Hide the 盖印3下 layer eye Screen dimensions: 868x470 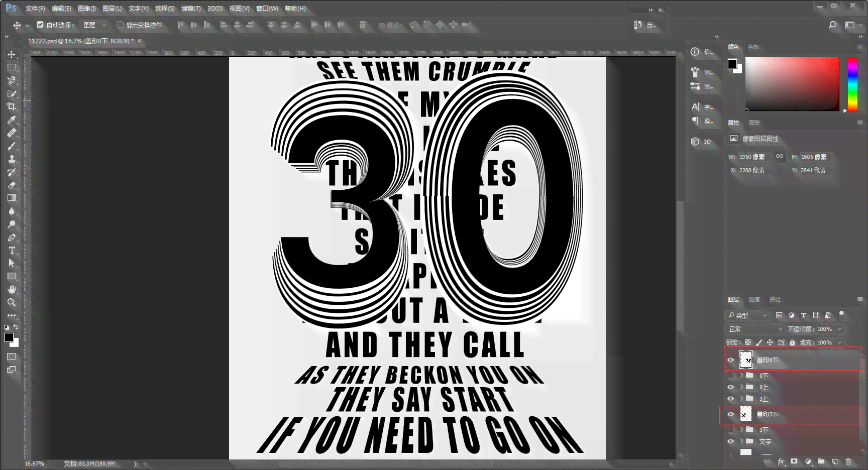[x=731, y=414]
